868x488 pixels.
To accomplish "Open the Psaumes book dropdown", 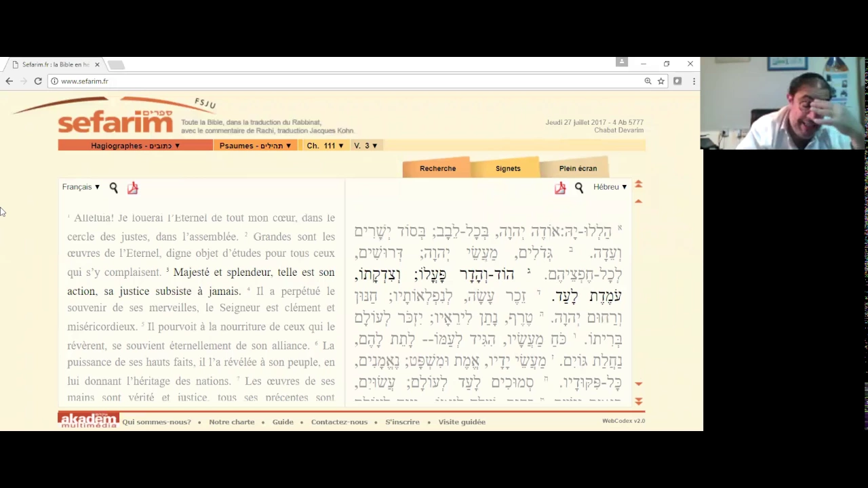I will pyautogui.click(x=255, y=146).
